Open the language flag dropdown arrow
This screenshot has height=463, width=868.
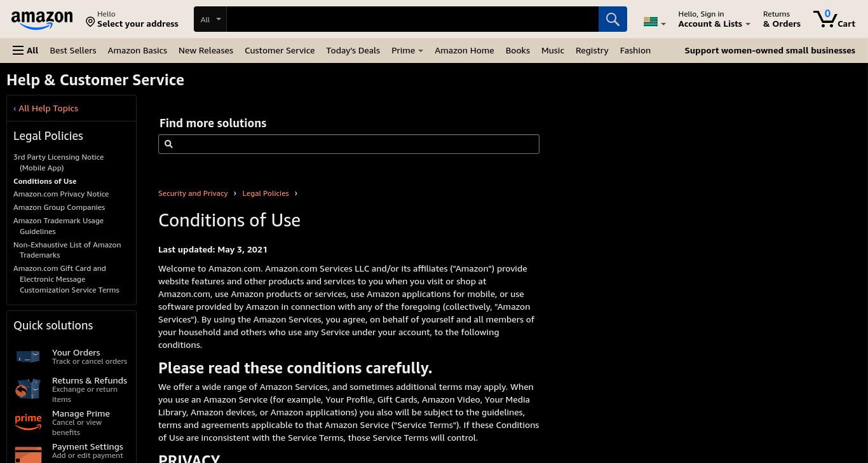click(663, 24)
